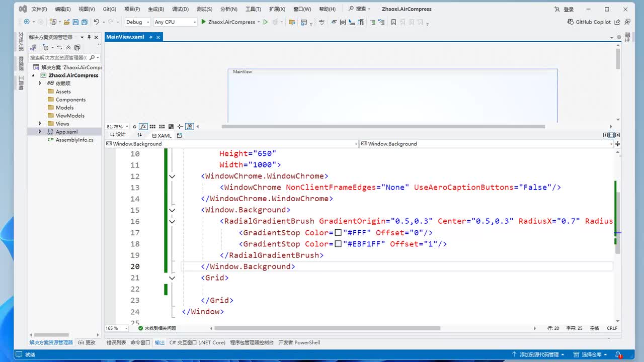Click 添加到源代码管理 in the status bar
The width and height of the screenshot is (644, 362).
539,354
